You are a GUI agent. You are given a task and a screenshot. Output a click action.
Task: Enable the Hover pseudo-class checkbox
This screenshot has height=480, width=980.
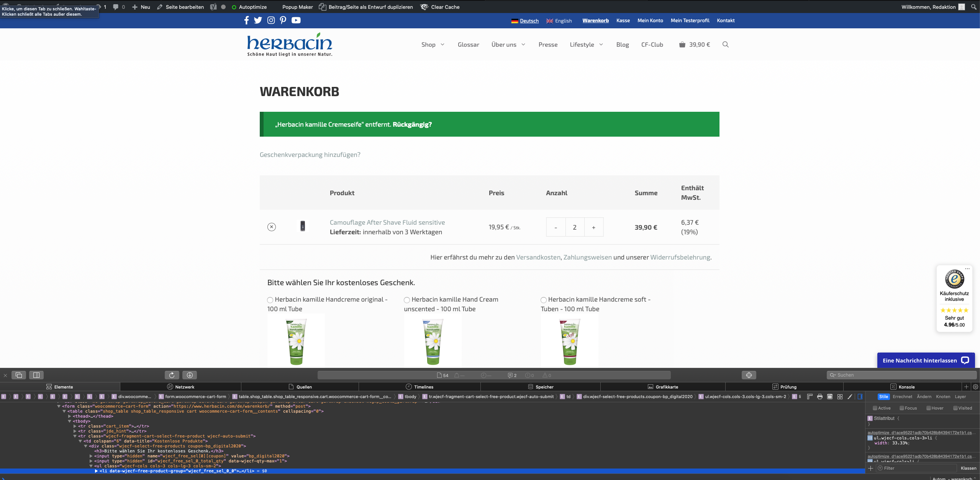(929, 408)
